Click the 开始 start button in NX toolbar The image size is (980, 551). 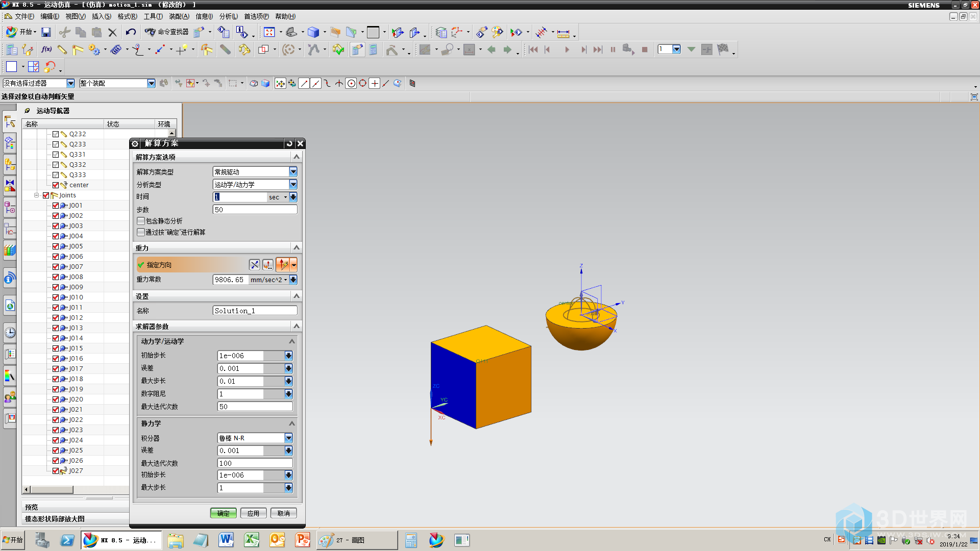(21, 32)
